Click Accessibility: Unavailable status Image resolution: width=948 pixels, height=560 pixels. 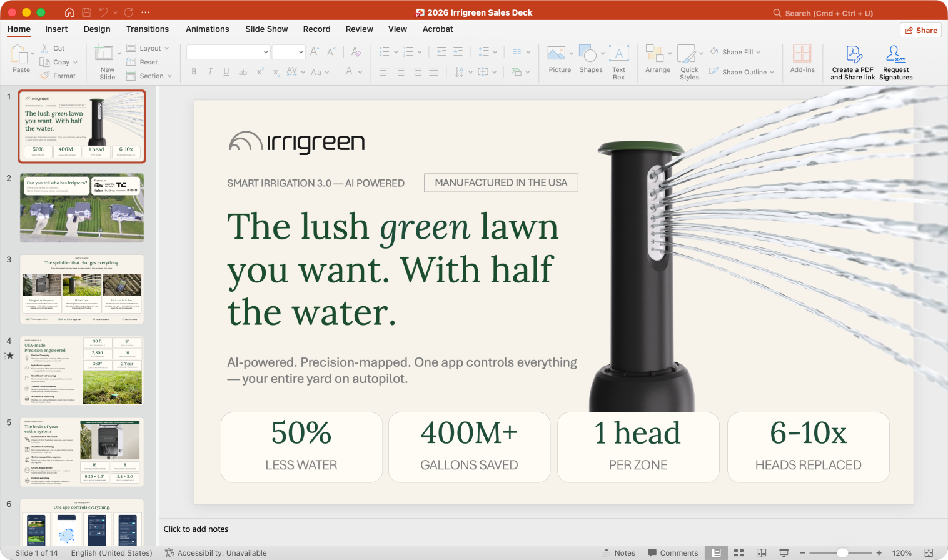click(x=216, y=553)
